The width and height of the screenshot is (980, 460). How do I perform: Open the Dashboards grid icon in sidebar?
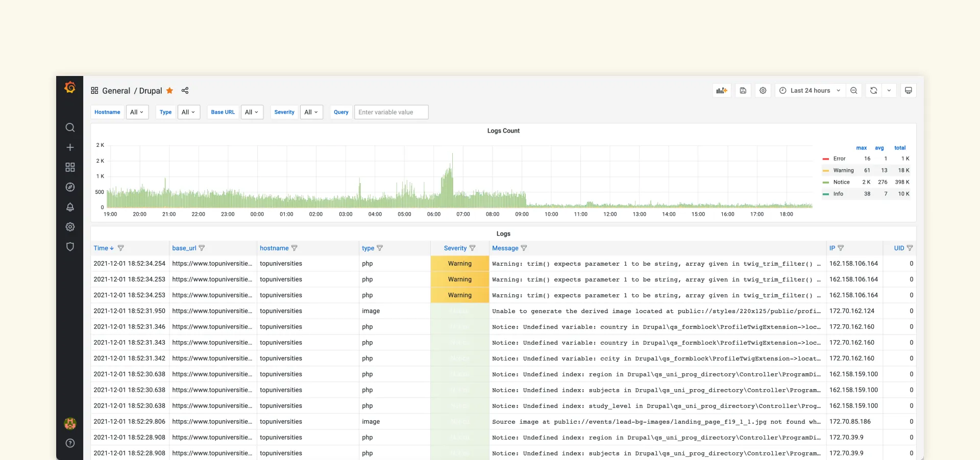(70, 167)
